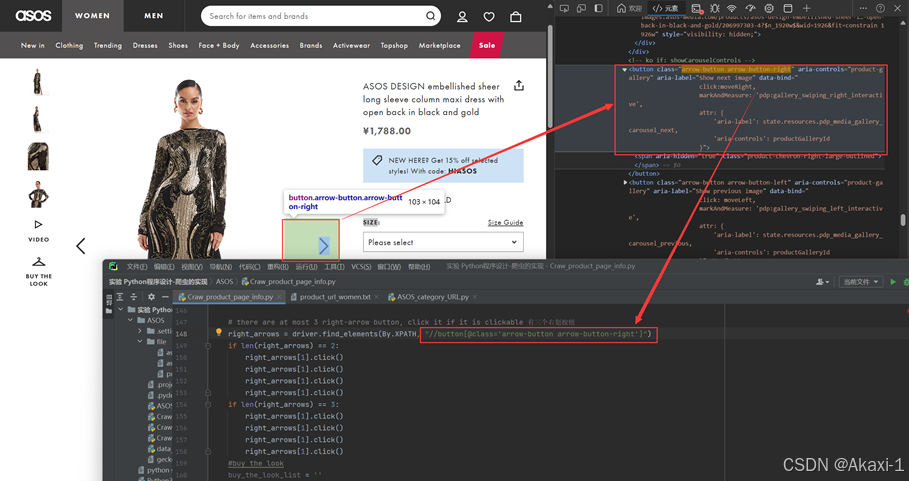This screenshot has width=909, height=481.
Task: Click the previous image left arrow
Action: pyautogui.click(x=81, y=246)
